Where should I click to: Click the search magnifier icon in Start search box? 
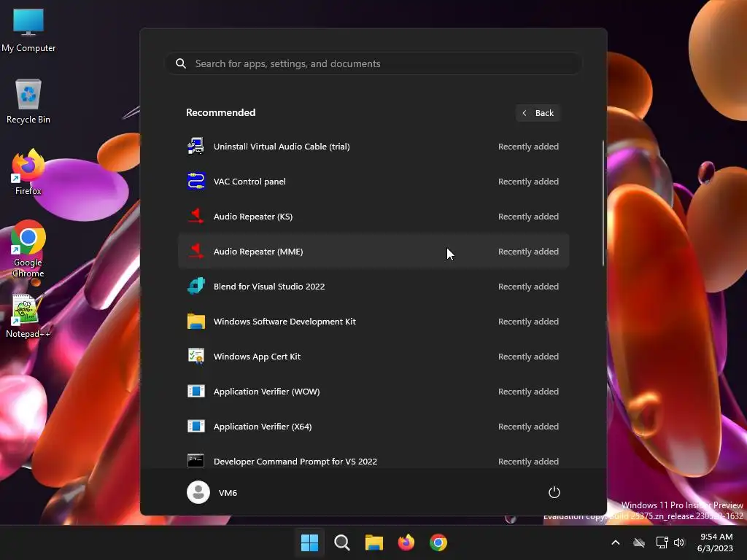(181, 63)
